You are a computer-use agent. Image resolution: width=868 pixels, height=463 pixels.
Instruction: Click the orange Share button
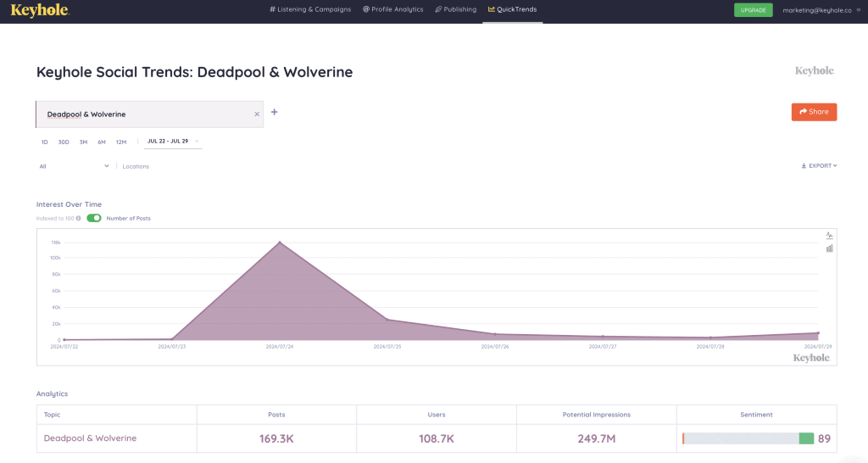814,112
